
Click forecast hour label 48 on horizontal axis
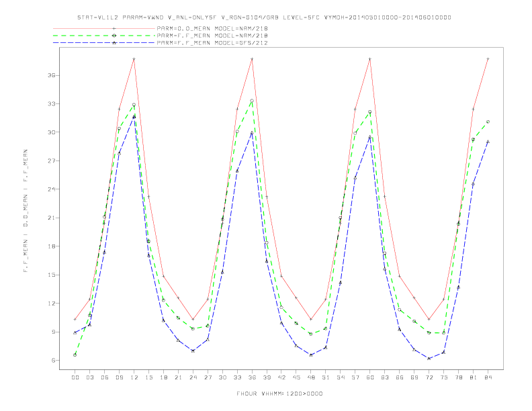pos(311,377)
